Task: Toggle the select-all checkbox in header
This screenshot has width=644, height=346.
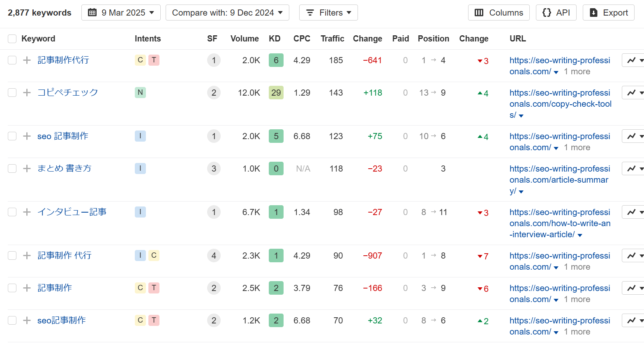Action: pos(12,39)
